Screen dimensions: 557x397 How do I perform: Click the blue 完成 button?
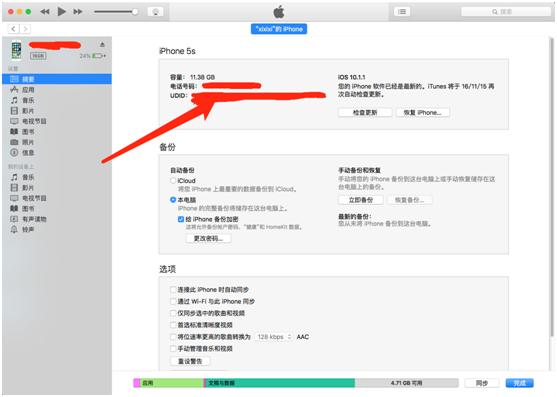pyautogui.click(x=519, y=383)
